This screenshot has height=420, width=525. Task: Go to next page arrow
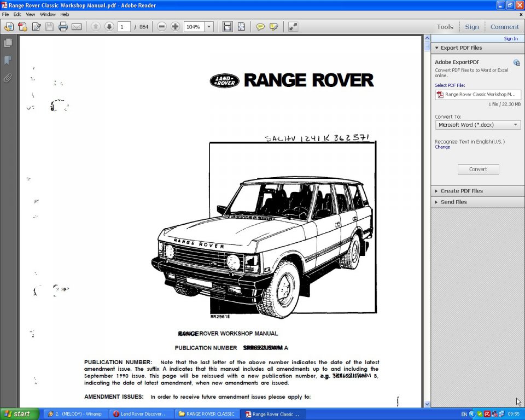click(109, 27)
